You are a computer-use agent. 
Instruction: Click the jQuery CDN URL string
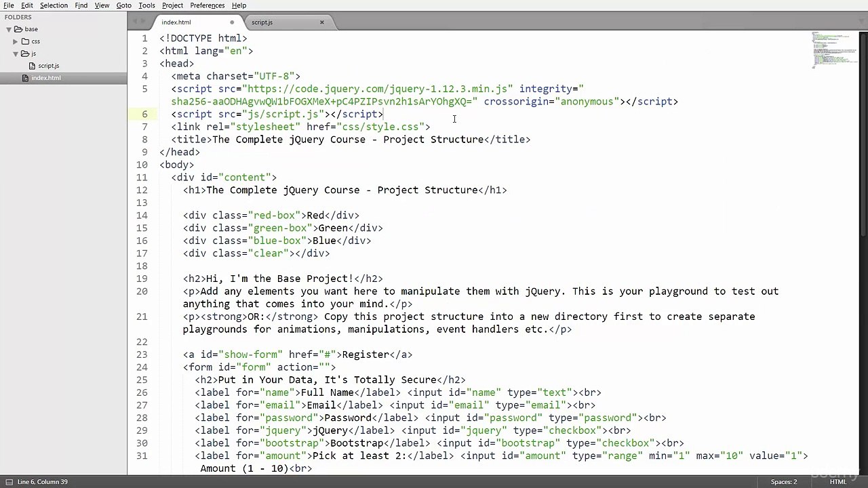tap(377, 89)
